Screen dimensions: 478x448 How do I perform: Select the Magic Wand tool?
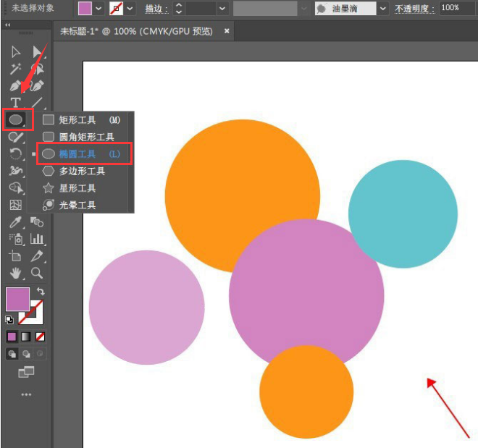pyautogui.click(x=16, y=69)
